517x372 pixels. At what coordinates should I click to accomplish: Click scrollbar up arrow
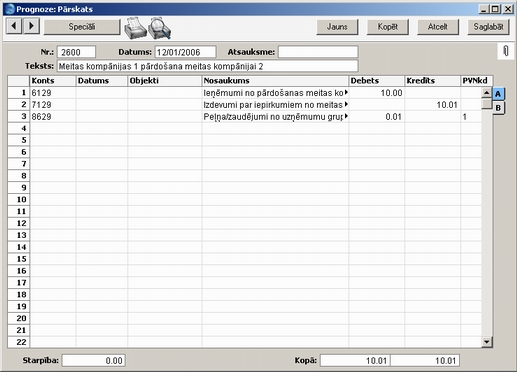pos(487,92)
